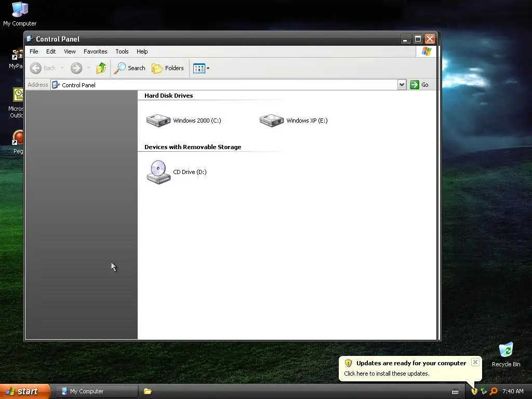Click the Hard Disk Drives group header

click(169, 96)
